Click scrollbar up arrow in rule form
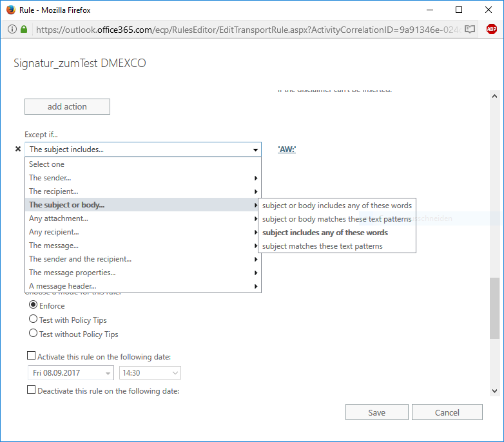The image size is (504, 442). pyautogui.click(x=494, y=96)
